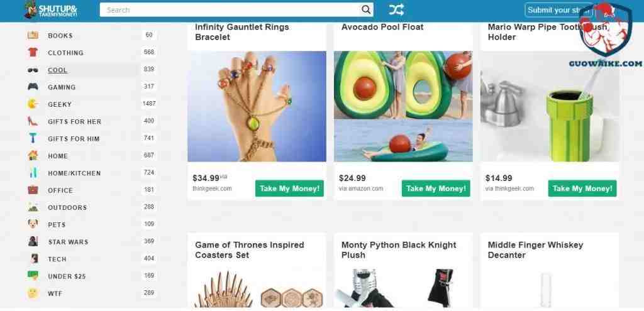
Task: Select the Gaming controller icon
Action: [33, 87]
